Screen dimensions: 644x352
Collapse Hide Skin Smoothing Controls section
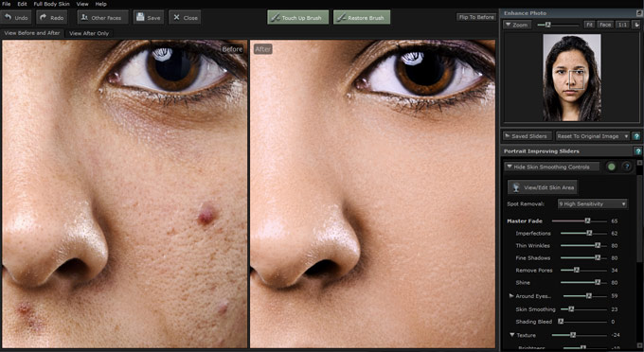pos(551,167)
